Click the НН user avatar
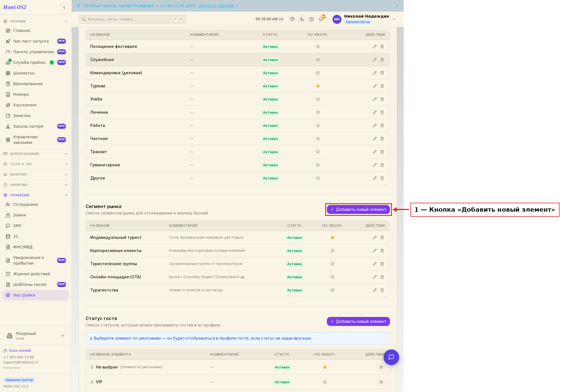566x392 pixels. click(x=337, y=19)
